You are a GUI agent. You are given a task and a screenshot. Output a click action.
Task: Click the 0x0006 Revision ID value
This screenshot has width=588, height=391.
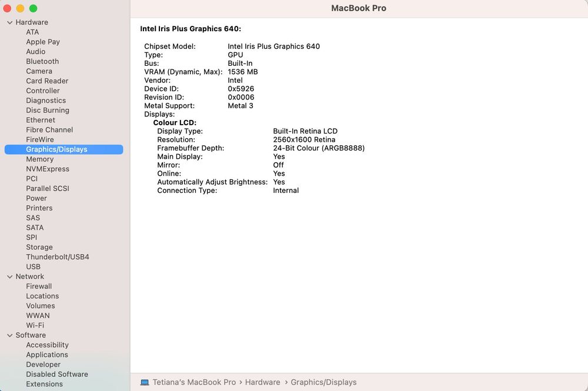[240, 98]
